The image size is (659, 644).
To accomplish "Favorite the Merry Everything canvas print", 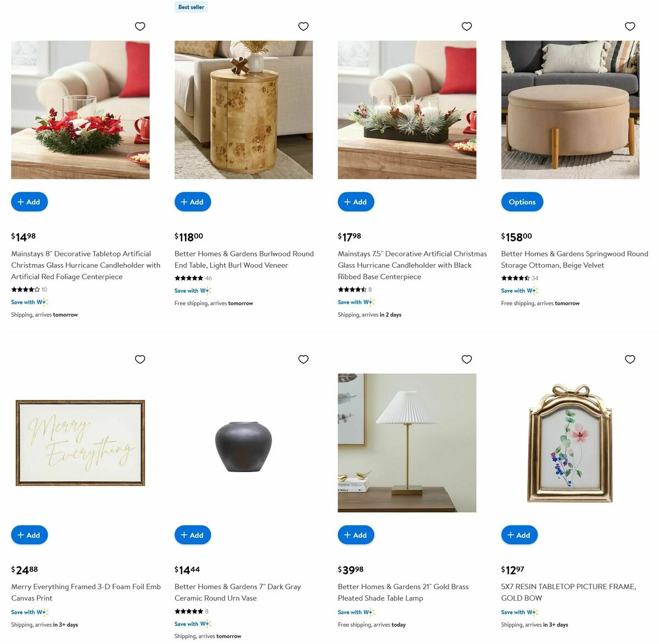I will [x=140, y=359].
